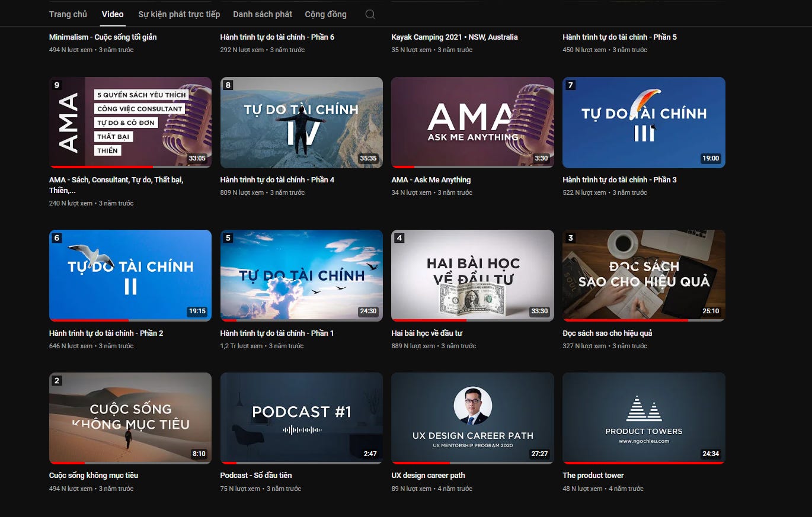
Task: Play the Podcast #1 thumbnail
Action: point(302,418)
